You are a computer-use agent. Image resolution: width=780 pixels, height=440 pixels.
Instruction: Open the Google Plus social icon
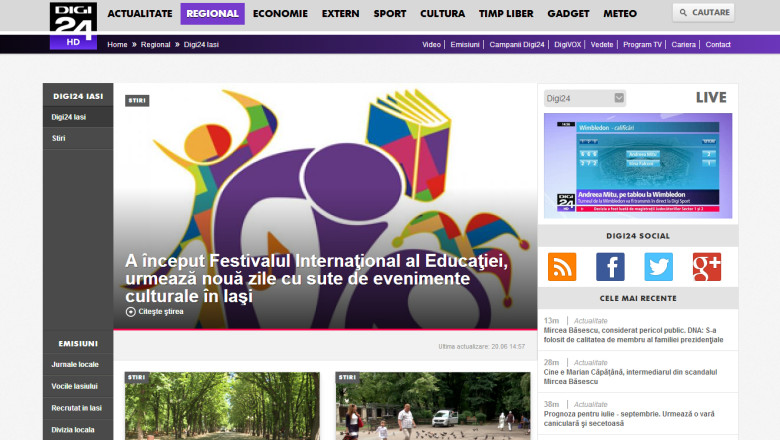[707, 267]
